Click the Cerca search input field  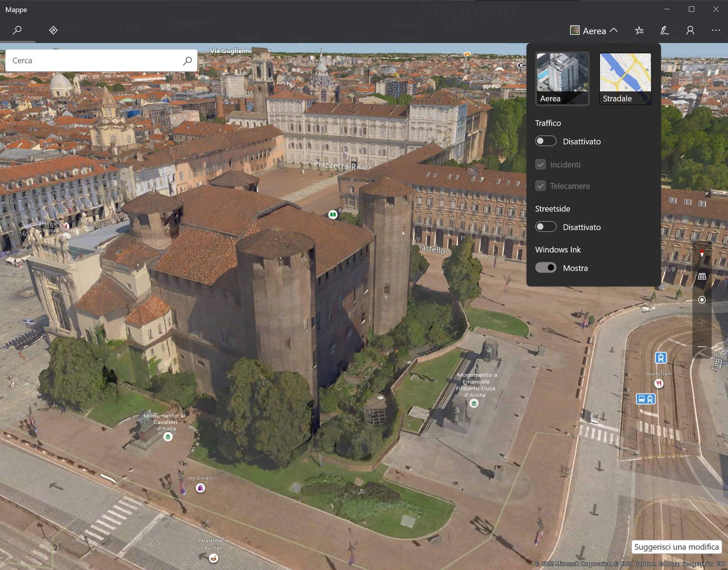pos(94,61)
